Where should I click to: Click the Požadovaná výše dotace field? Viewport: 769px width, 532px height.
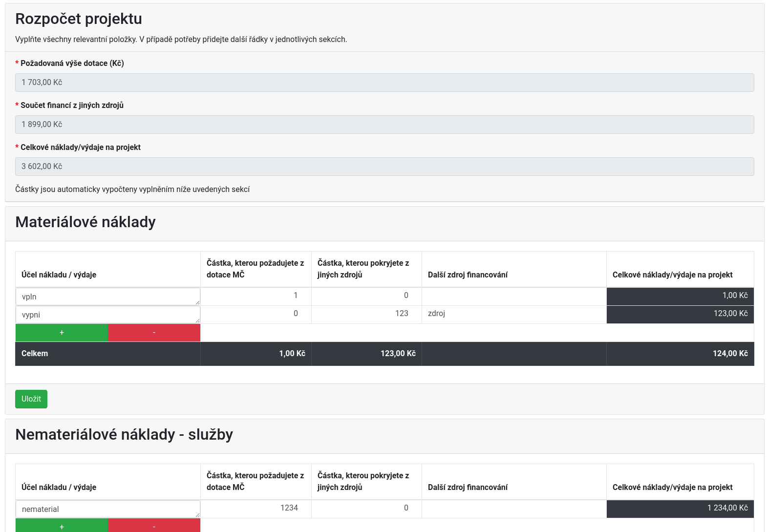(384, 83)
